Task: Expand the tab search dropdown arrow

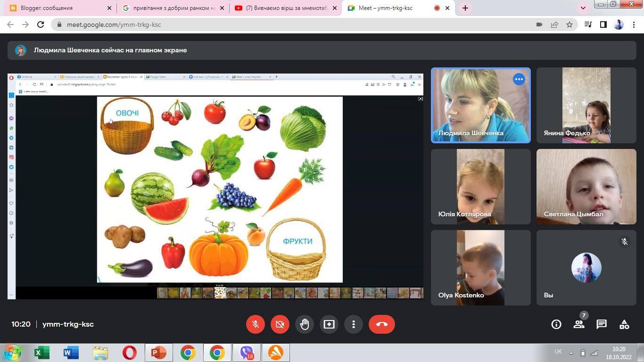Action: (583, 8)
